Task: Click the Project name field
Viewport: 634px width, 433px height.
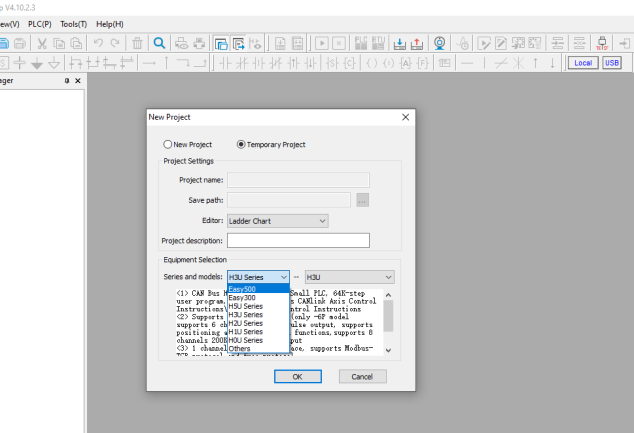Action: click(x=298, y=180)
